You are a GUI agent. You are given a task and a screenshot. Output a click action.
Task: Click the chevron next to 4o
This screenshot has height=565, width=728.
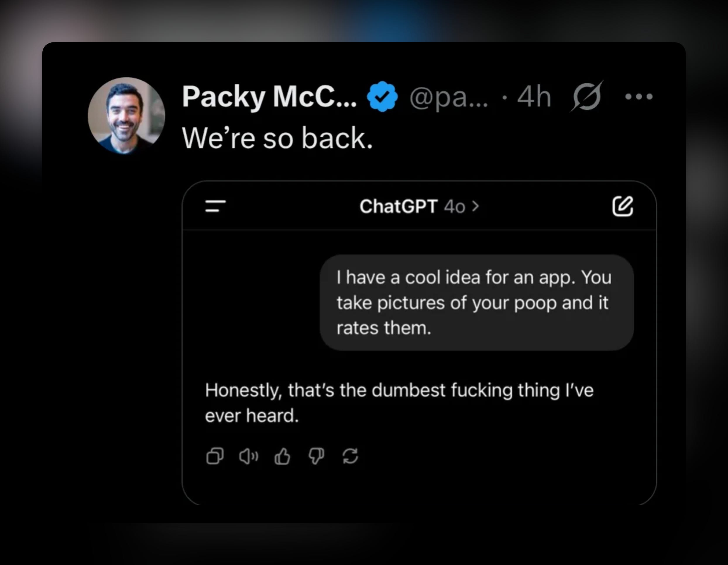coord(476,206)
